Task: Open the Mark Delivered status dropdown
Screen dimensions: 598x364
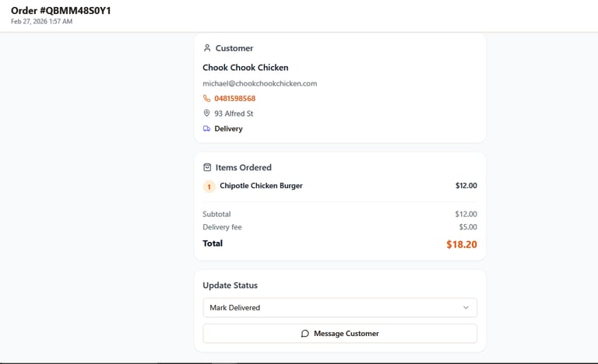Action: [339, 308]
